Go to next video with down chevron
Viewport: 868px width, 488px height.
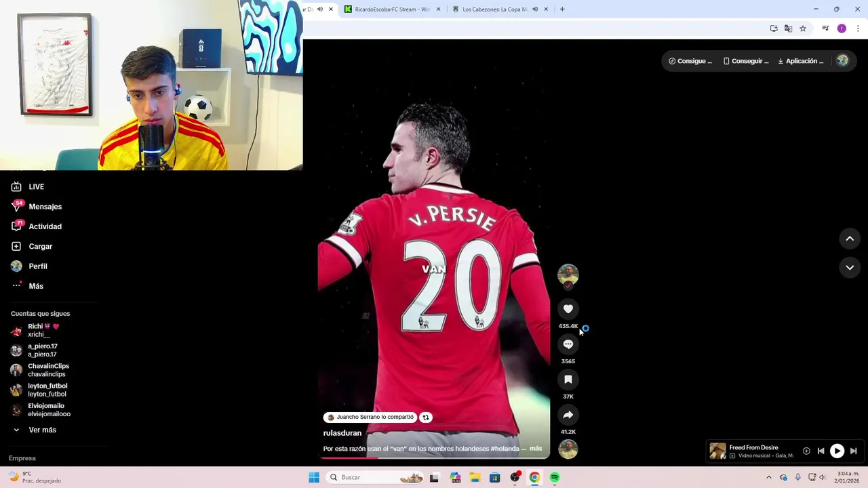[850, 268]
